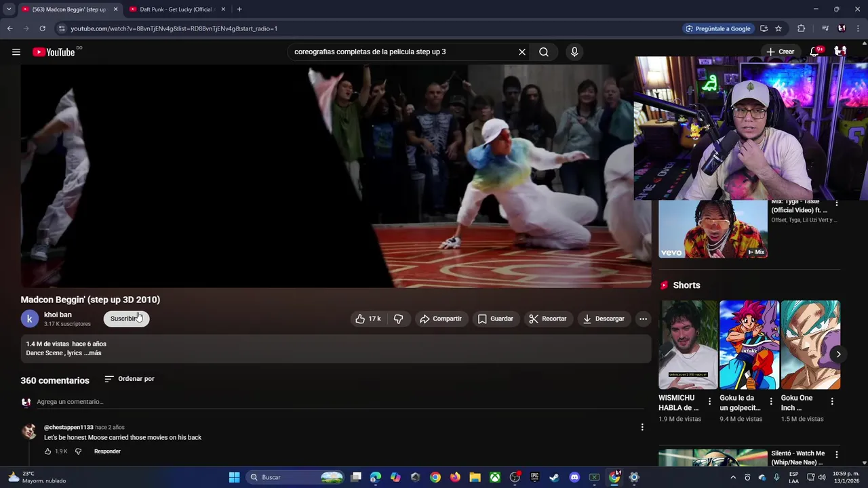Image resolution: width=868 pixels, height=488 pixels.
Task: Open options for WISMICHU HABLA short
Action: 710,401
